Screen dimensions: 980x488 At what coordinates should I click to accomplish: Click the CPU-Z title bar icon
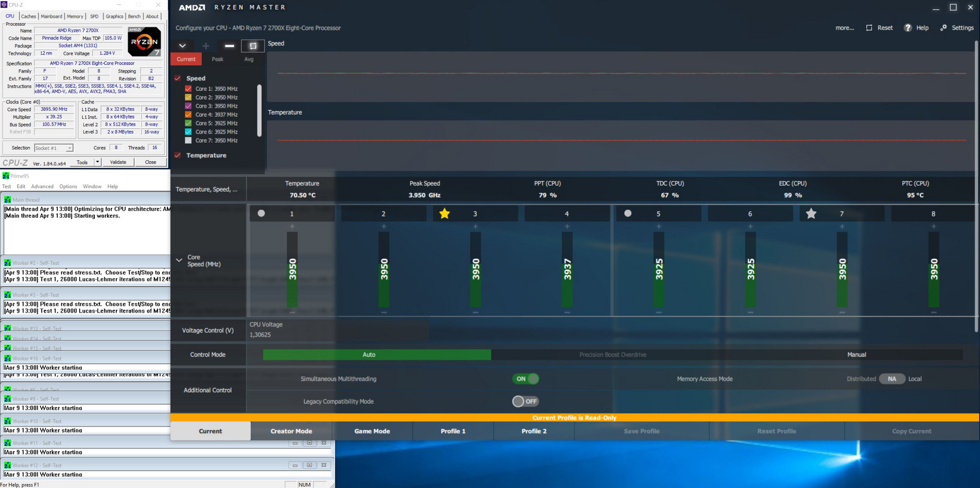(x=4, y=5)
